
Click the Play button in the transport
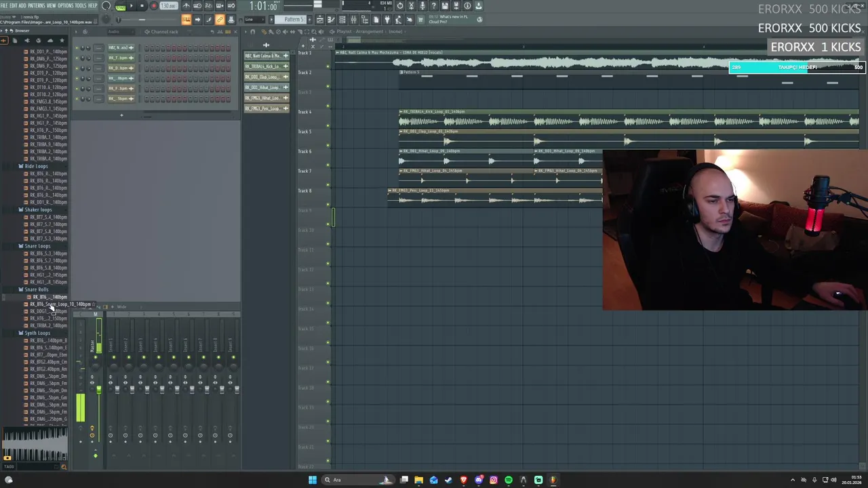tap(132, 6)
